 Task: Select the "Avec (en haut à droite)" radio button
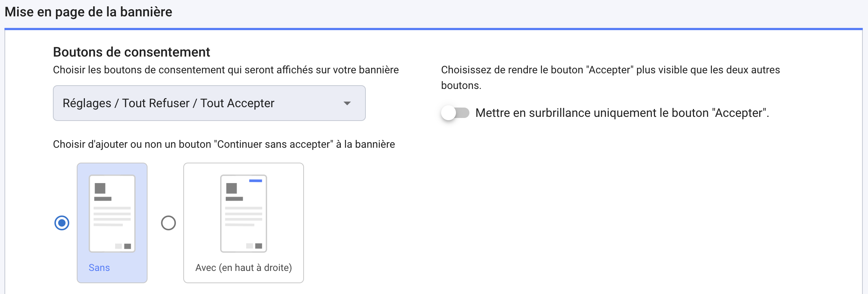pos(169,223)
